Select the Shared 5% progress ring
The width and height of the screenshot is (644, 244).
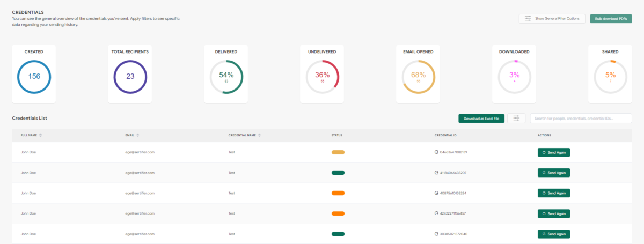(610, 77)
